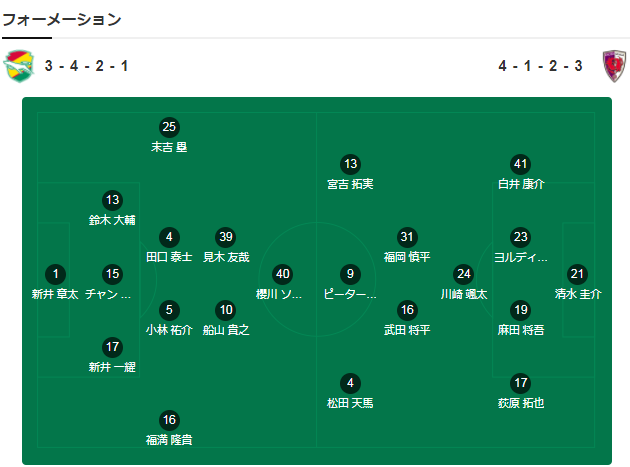
Task: Select the フォーメーション tab
Action: click(x=61, y=19)
